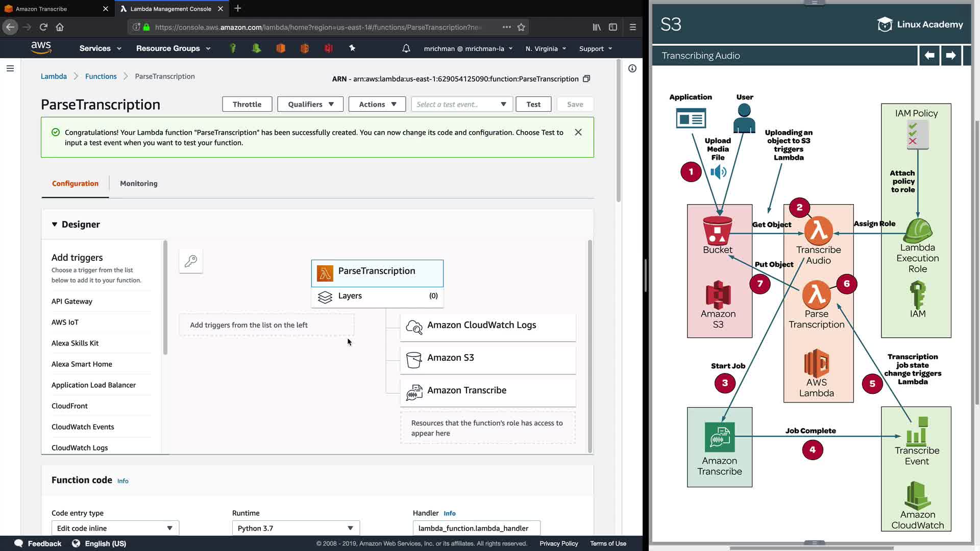Click the next slide arrow in S3 panel
The image size is (980, 551).
(x=950, y=56)
